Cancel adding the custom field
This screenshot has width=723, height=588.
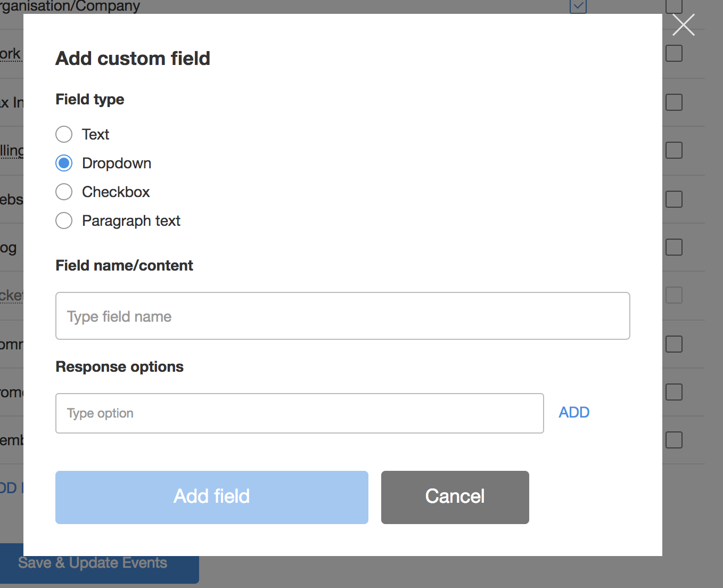(x=455, y=497)
